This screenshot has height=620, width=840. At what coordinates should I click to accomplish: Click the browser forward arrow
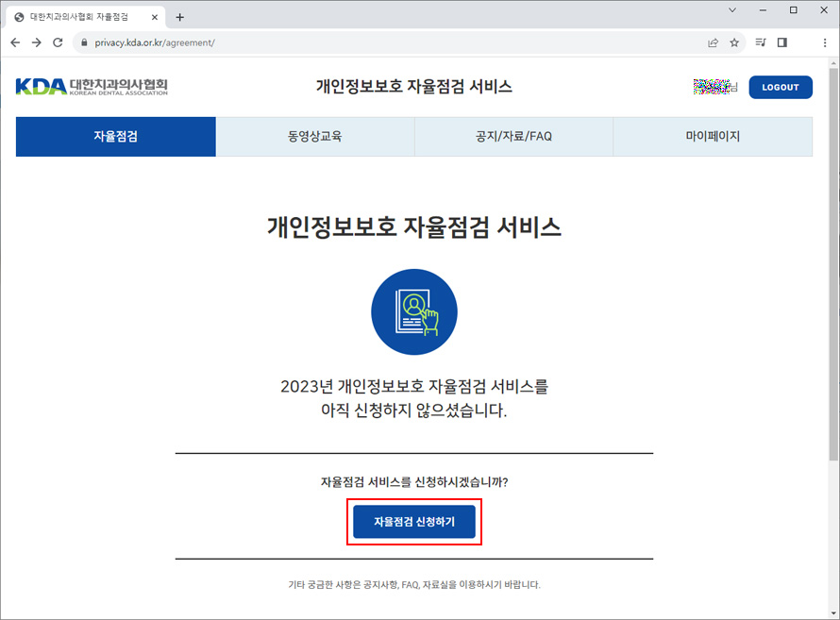36,42
